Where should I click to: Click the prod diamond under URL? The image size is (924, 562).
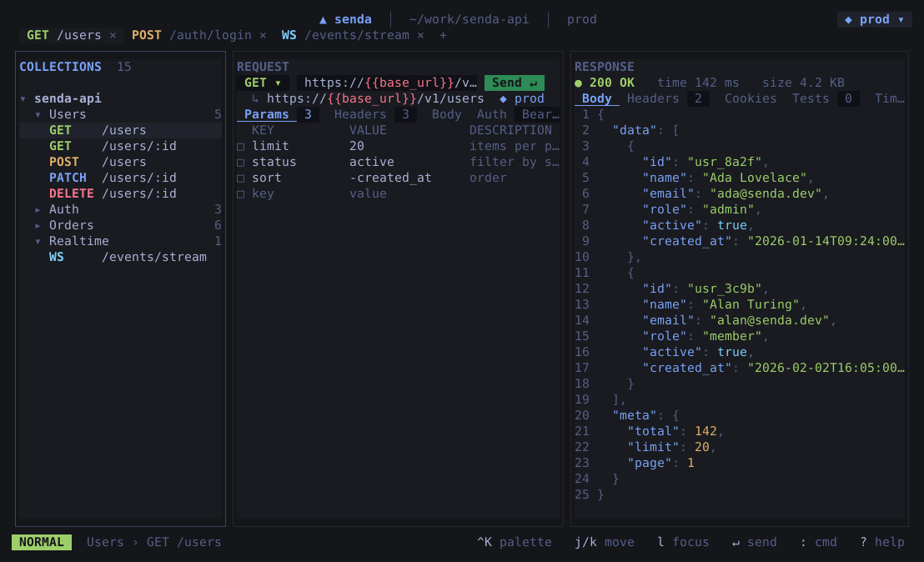(503, 99)
